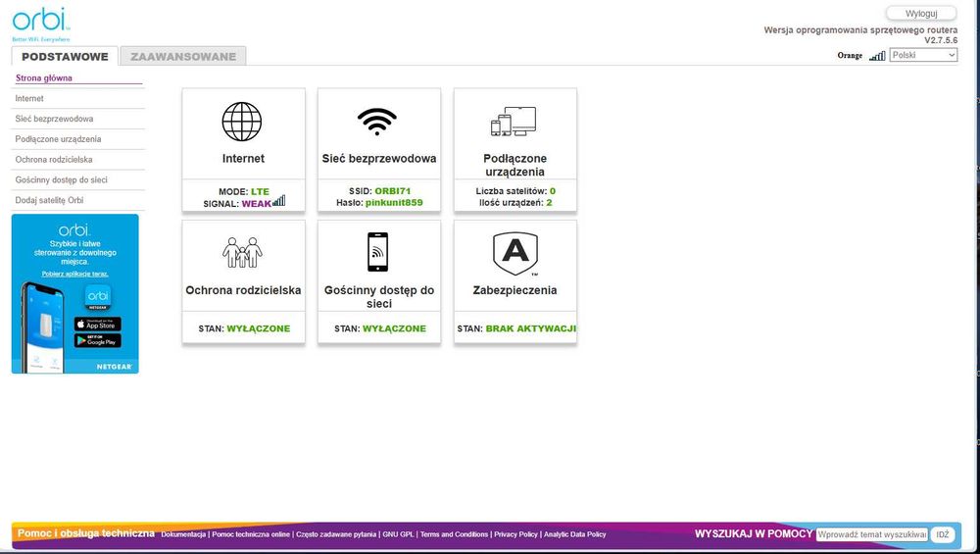Click the password value pinkunit859
The image size is (980, 554).
pos(394,203)
